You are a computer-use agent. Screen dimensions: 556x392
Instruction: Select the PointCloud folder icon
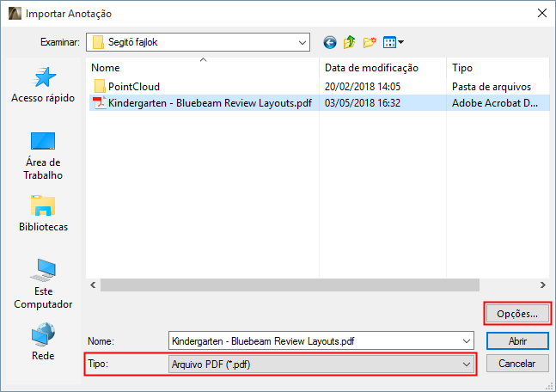(x=100, y=86)
